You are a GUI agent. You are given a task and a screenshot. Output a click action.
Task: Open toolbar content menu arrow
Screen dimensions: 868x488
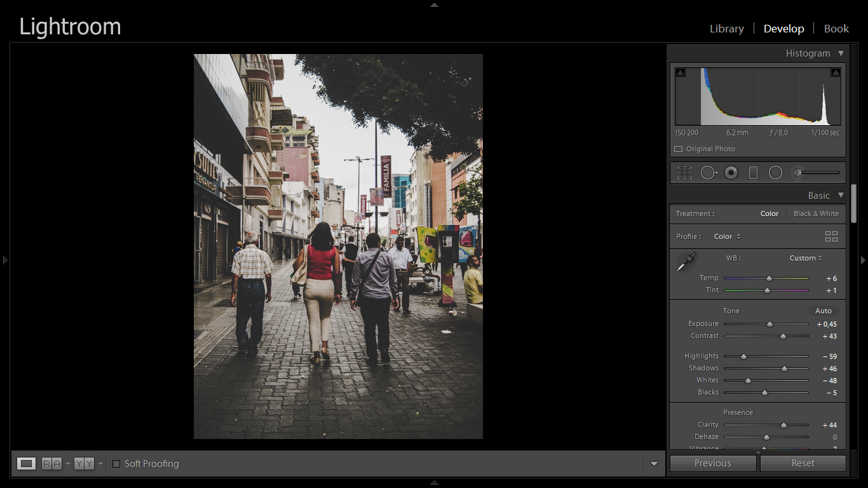click(654, 464)
